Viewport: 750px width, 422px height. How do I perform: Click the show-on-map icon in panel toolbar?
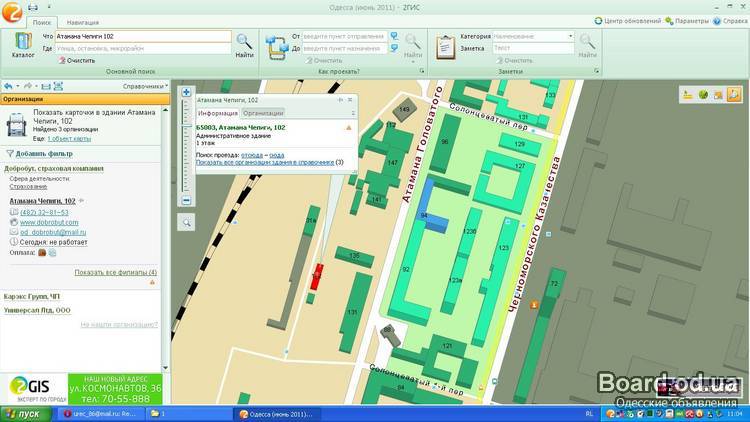pos(58,86)
